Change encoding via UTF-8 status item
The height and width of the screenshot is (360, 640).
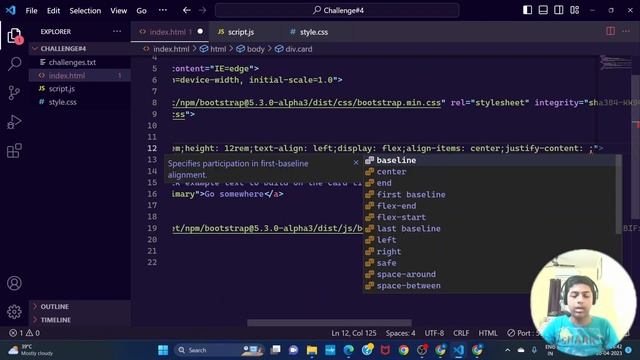(434, 333)
